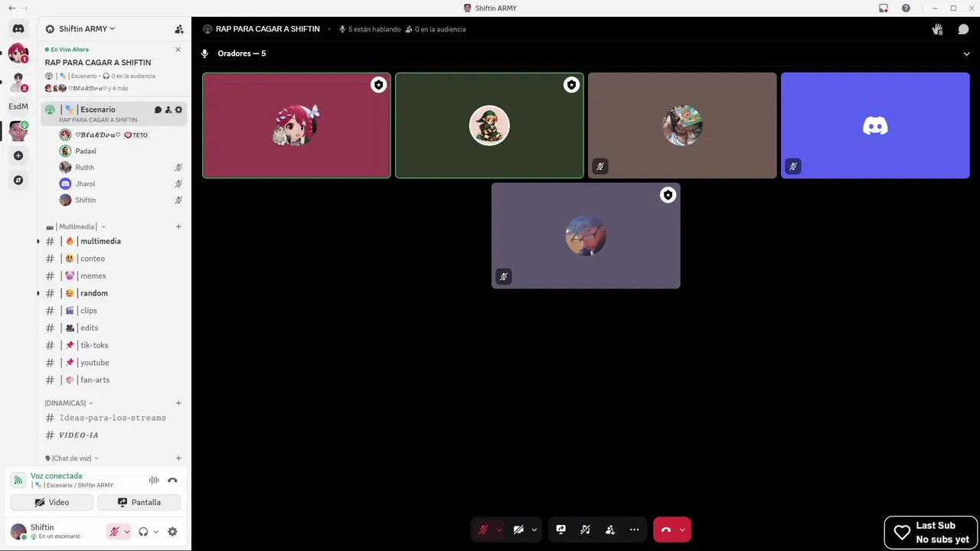Collapse the DINAMICAS category

click(69, 403)
